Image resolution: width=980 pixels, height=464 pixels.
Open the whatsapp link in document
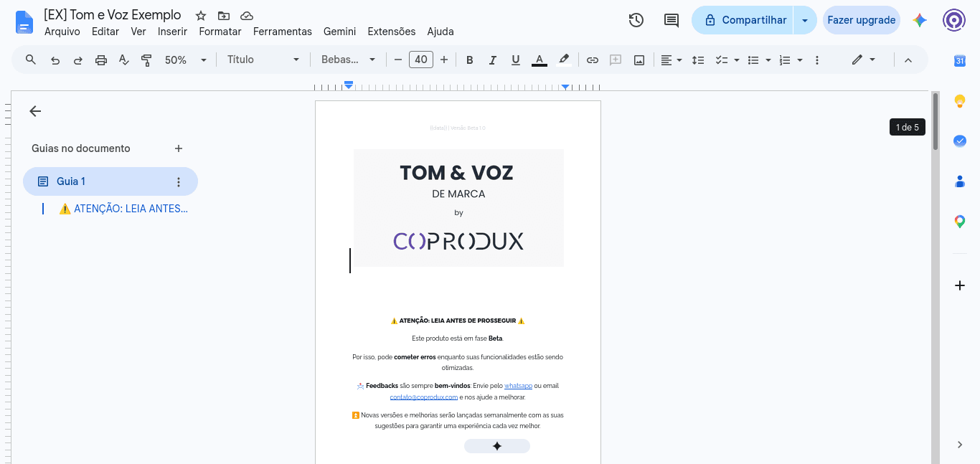(x=517, y=386)
